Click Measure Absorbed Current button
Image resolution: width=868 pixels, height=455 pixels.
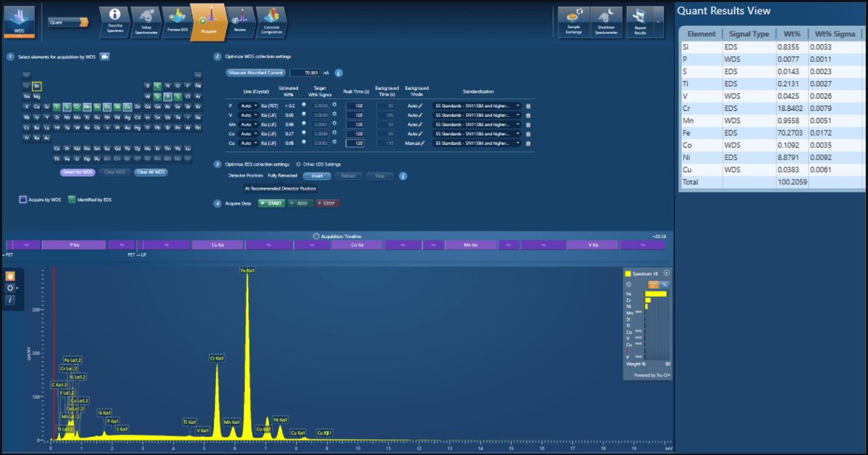pyautogui.click(x=256, y=73)
